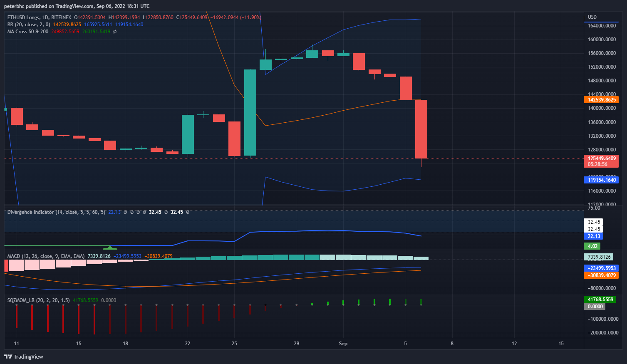
Task: Select the SQZMOM_LB (20, 2, 20, 1.5) legend
Action: click(x=38, y=300)
